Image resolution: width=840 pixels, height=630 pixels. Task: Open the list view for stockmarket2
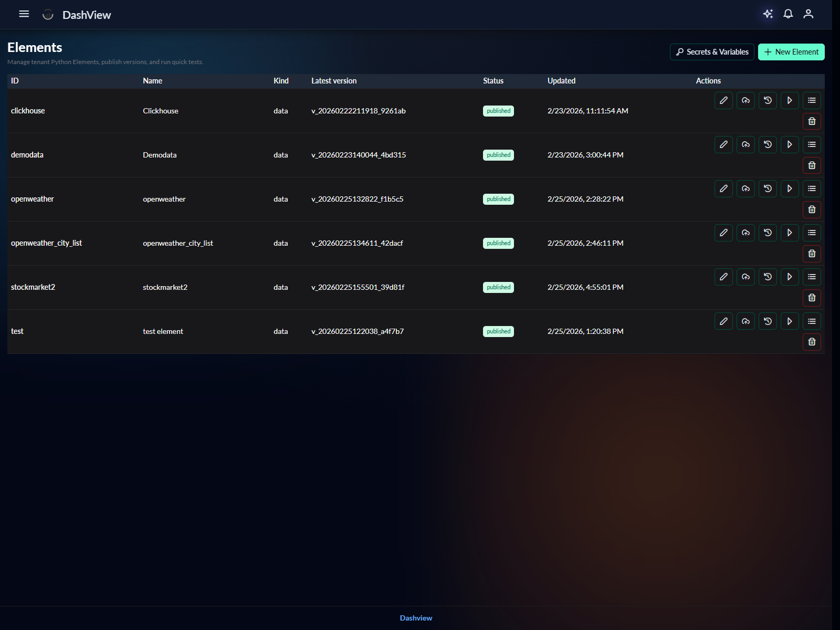812,277
